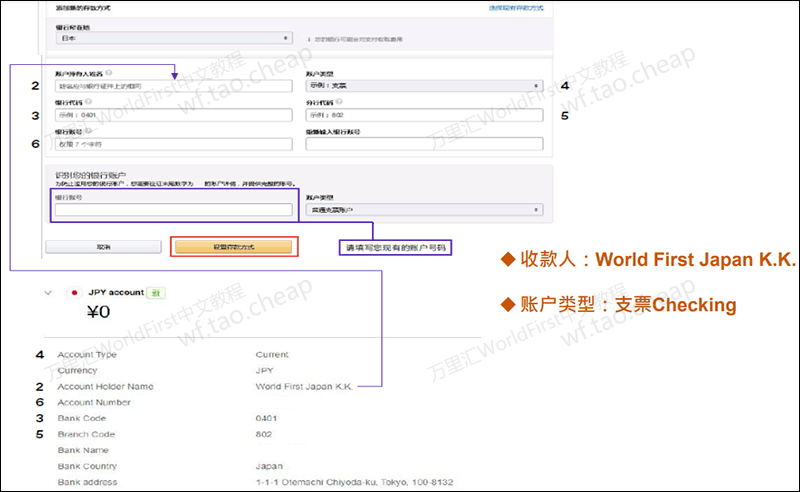This screenshot has width=800, height=492.
Task: Click the help icon beside 分行代码
Action: 339,102
